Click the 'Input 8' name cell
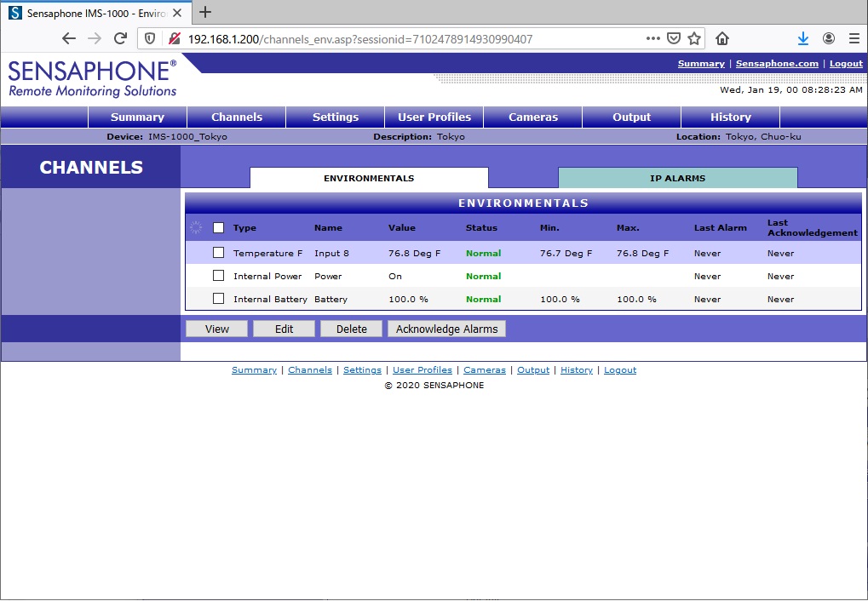 coord(331,253)
